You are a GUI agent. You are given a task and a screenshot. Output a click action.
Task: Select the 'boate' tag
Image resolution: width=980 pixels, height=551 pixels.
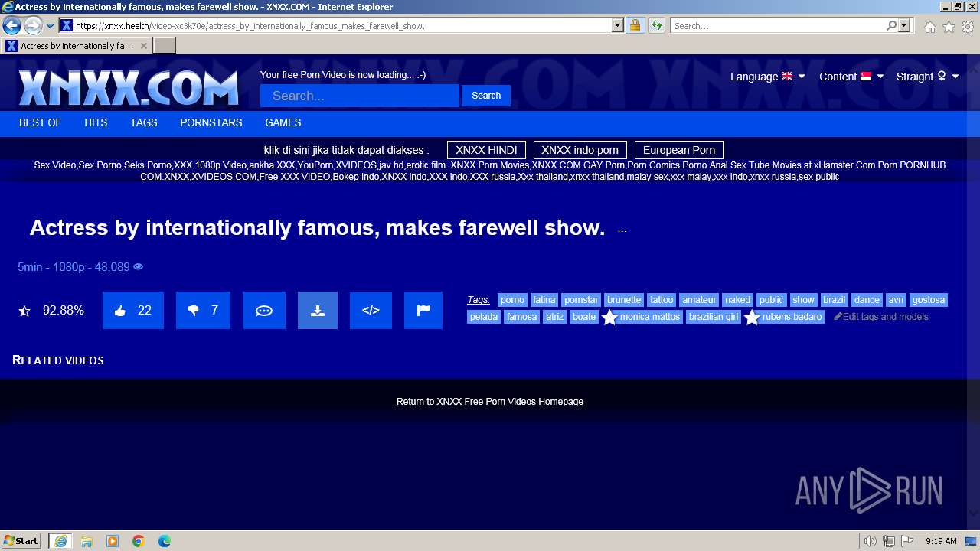click(x=584, y=317)
